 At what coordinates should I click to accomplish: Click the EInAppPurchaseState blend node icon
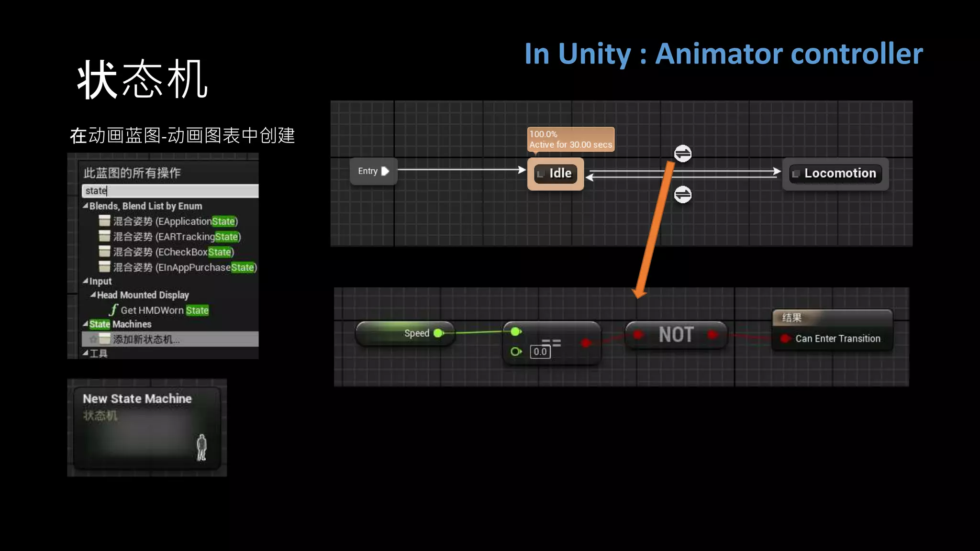[x=104, y=266]
